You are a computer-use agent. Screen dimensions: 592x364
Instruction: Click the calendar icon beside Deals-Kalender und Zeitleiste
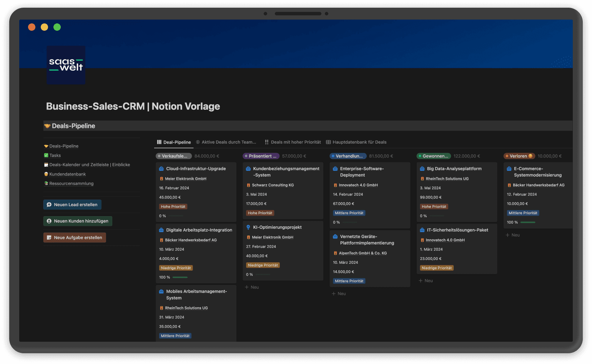pos(46,164)
